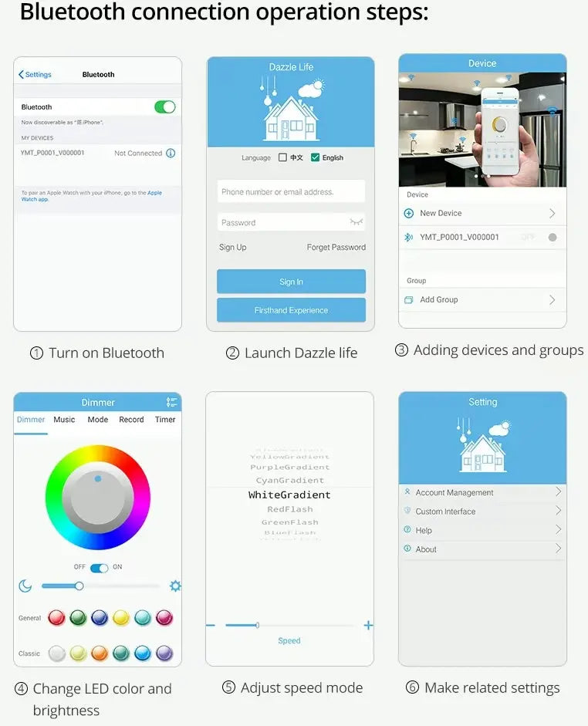588x726 pixels.
Task: Click the New Device plus icon
Action: pyautogui.click(x=409, y=213)
